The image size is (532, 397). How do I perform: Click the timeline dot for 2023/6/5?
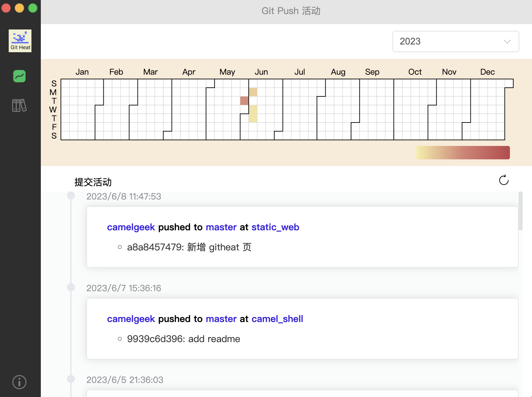71,379
